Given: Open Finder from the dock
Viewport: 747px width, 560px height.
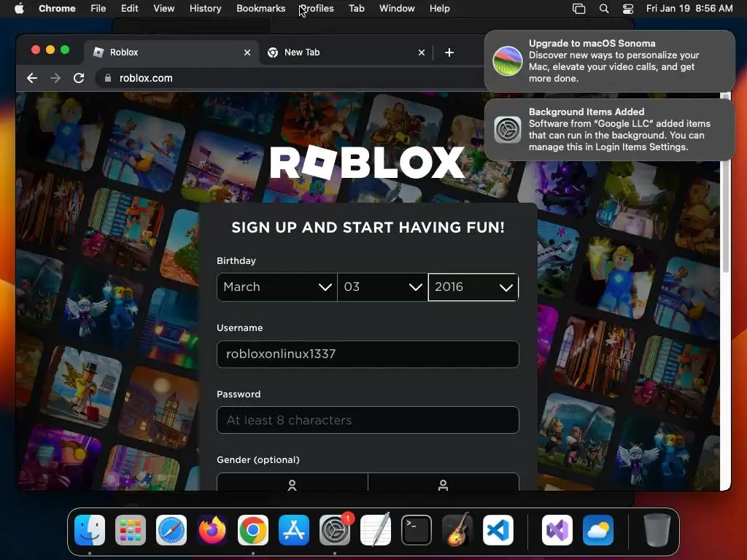Looking at the screenshot, I should coord(90,530).
